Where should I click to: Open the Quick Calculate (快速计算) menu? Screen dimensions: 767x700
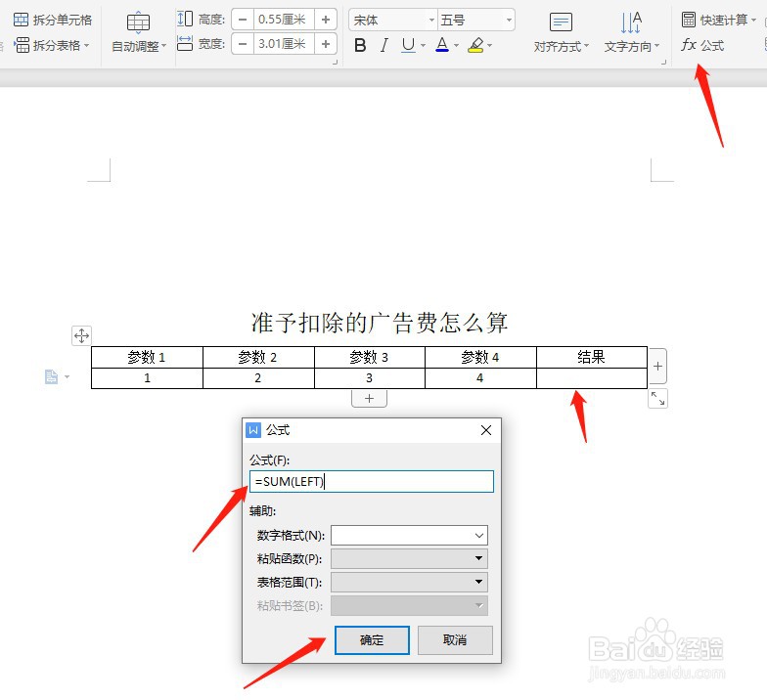pyautogui.click(x=718, y=20)
